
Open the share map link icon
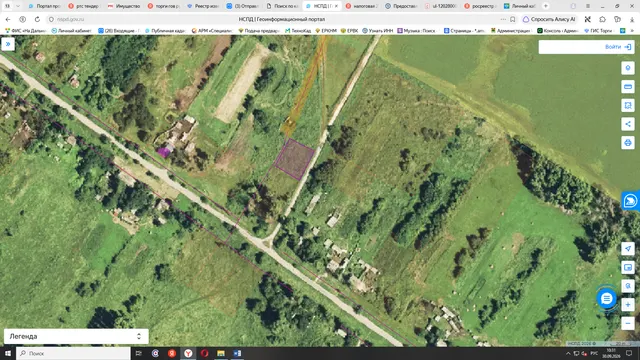(628, 124)
